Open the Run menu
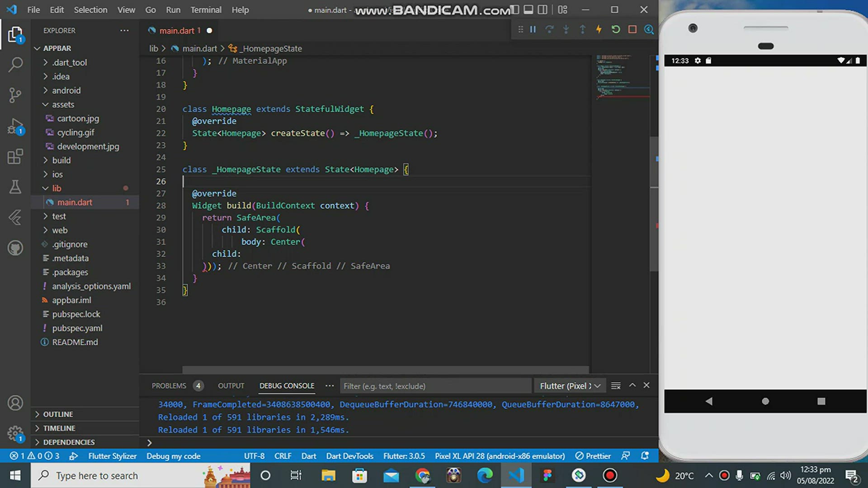The height and width of the screenshot is (488, 868). pyautogui.click(x=173, y=9)
